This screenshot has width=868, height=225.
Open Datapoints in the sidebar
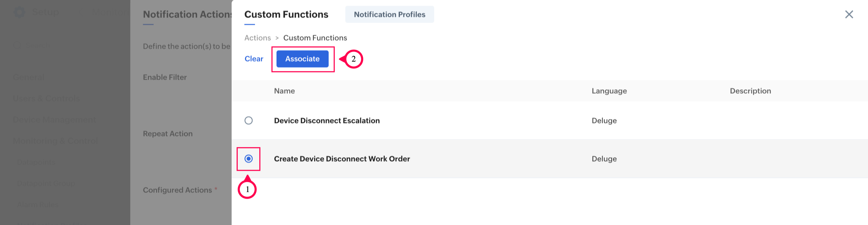(x=36, y=162)
